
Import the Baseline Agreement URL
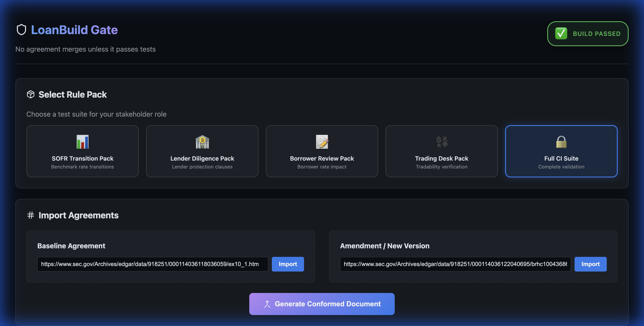pos(288,264)
